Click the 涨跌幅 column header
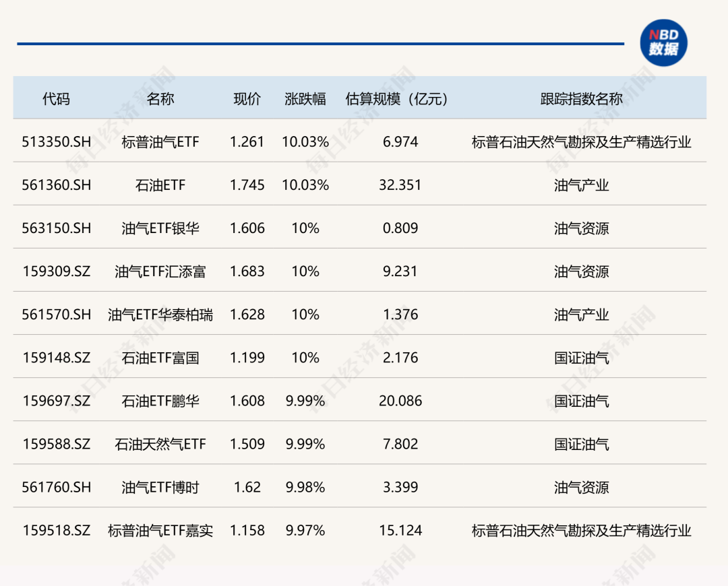Image resolution: width=728 pixels, height=586 pixels. pos(305,98)
